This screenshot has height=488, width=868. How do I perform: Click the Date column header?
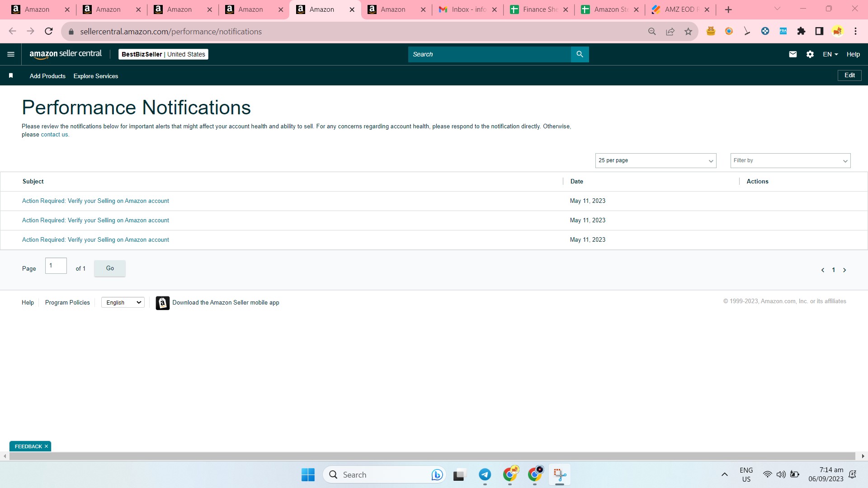coord(576,182)
